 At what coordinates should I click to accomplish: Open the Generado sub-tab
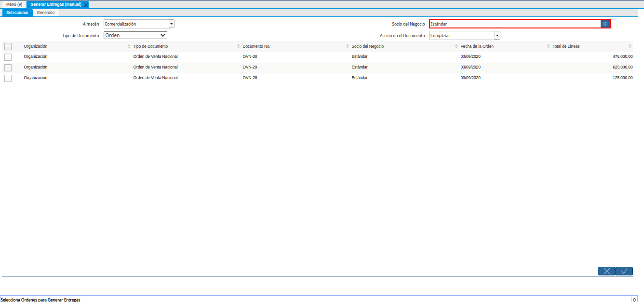[x=46, y=13]
